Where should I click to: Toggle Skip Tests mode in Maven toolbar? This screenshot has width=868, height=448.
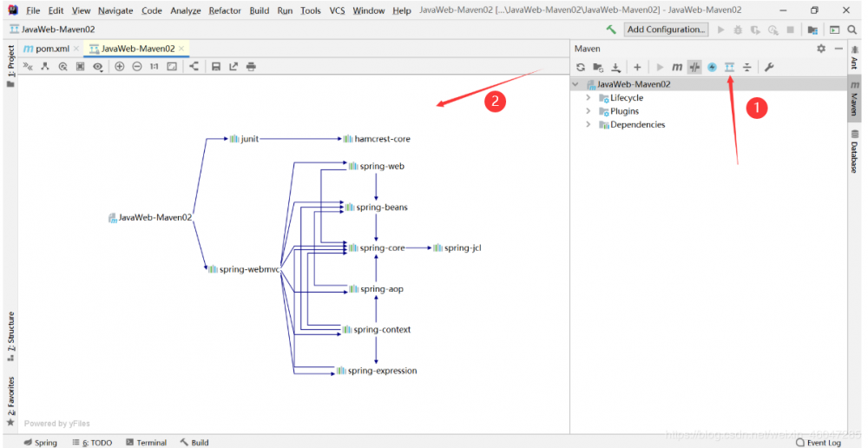click(x=712, y=67)
